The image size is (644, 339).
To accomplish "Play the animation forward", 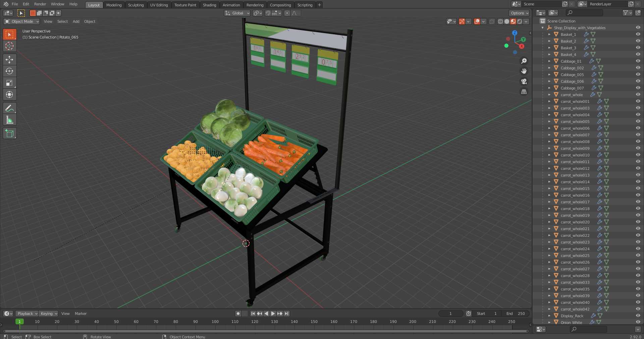I will tap(273, 314).
